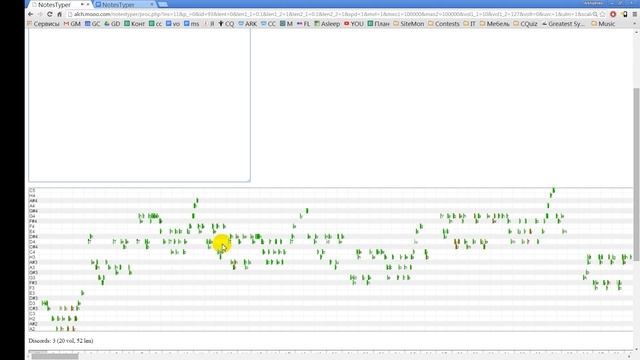The image size is (640, 360).
Task: Reload the page with the refresh icon
Action: click(49, 14)
